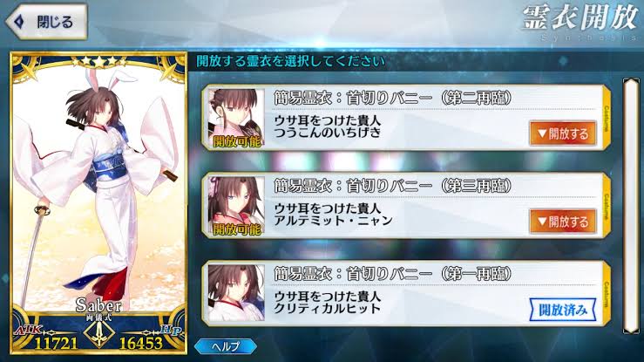644x362 pixels.
Task: Open the ヘルプ help button
Action: (226, 346)
